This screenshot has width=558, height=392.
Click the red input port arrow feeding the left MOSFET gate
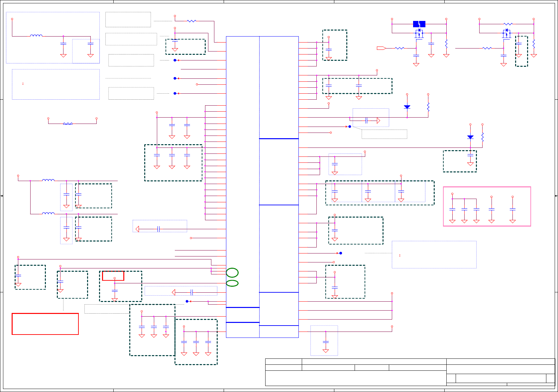tap(381, 48)
